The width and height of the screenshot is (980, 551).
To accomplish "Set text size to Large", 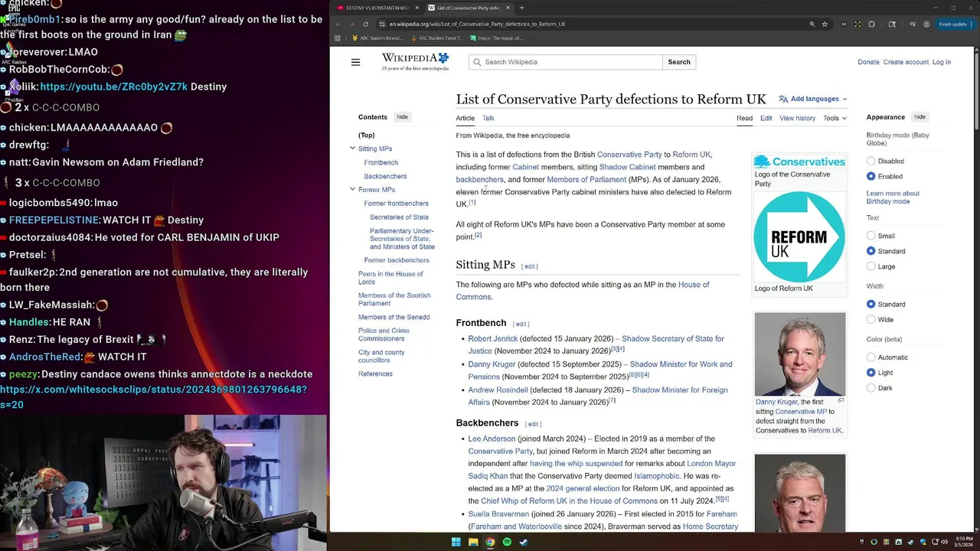I will (x=871, y=266).
